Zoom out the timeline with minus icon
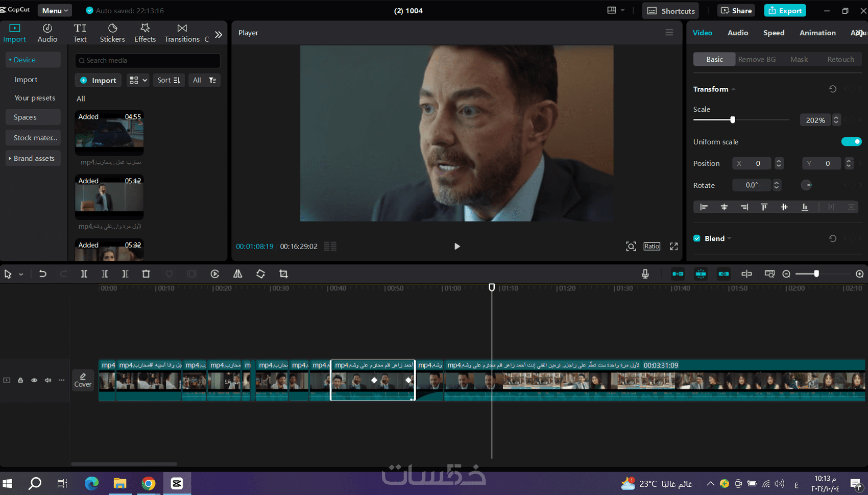Screen dimensions: 868x495 (786, 274)
